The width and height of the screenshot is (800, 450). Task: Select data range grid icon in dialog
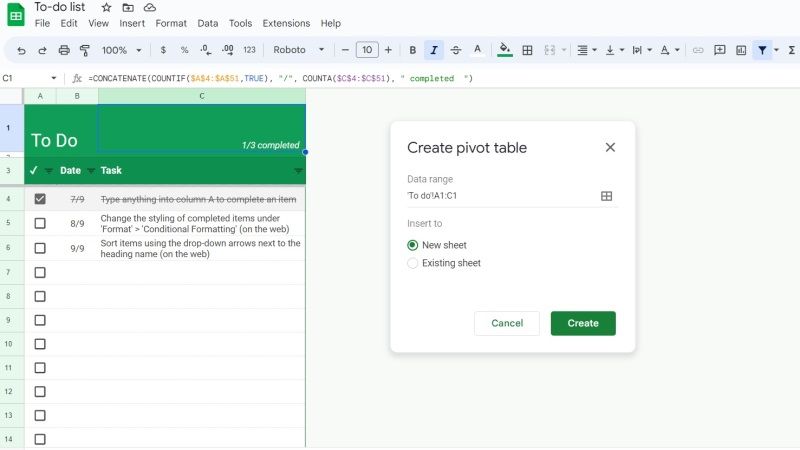click(x=606, y=196)
